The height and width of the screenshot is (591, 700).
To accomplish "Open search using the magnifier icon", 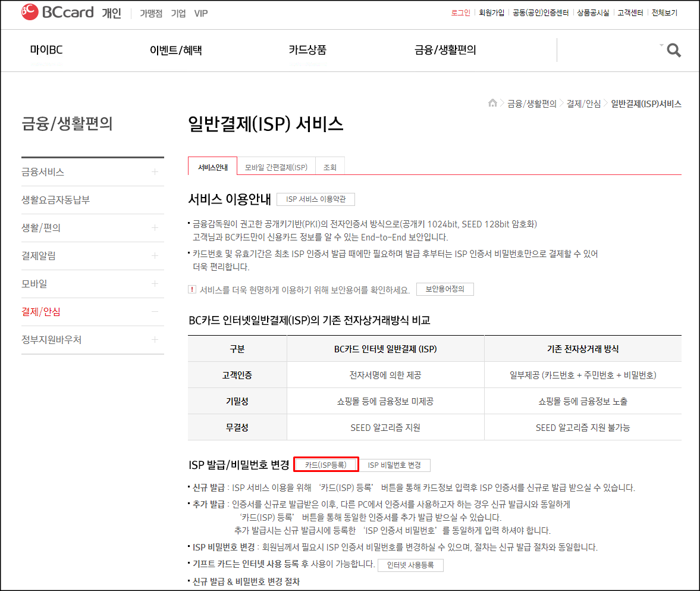I will point(673,50).
